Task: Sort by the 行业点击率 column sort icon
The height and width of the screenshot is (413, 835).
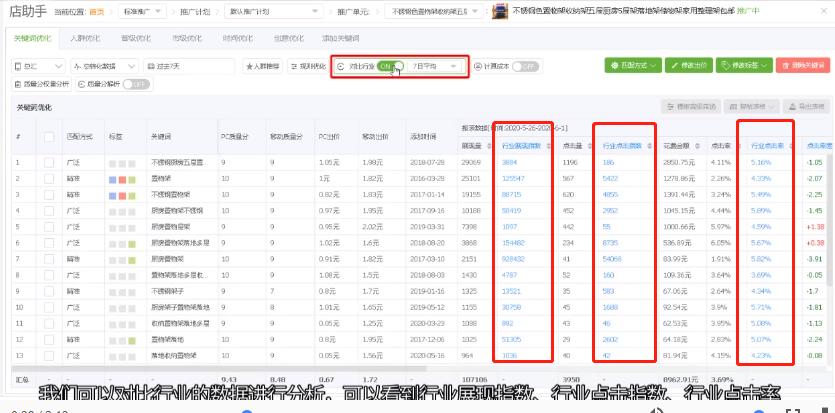Action: tap(789, 145)
